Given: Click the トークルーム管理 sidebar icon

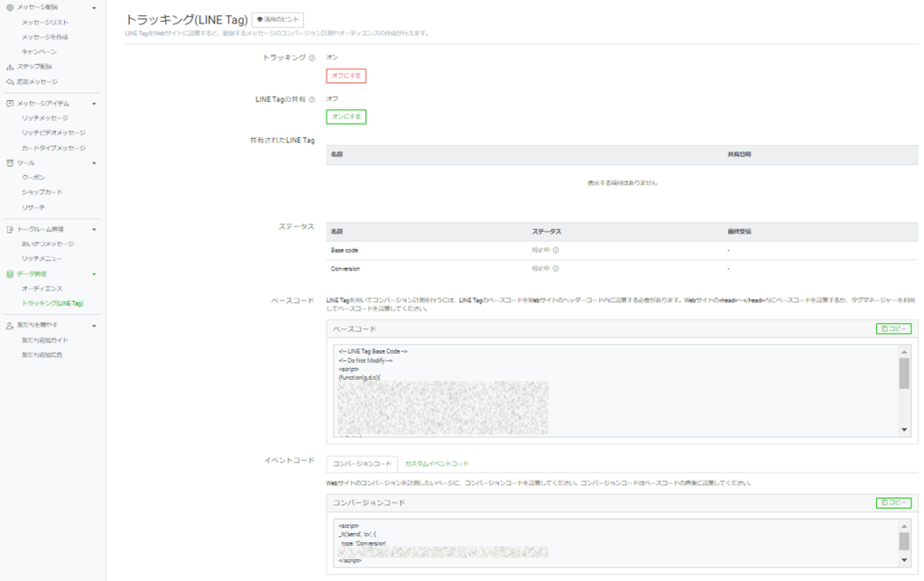Looking at the screenshot, I should click(10, 229).
